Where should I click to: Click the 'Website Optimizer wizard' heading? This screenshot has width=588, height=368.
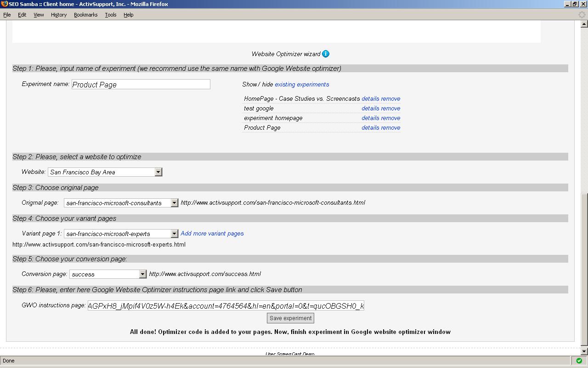pyautogui.click(x=286, y=54)
